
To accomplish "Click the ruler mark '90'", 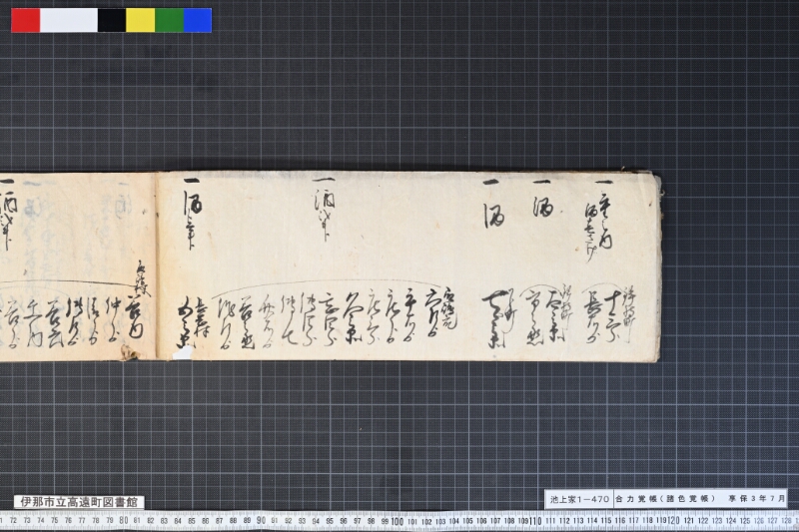I will click(x=261, y=521).
